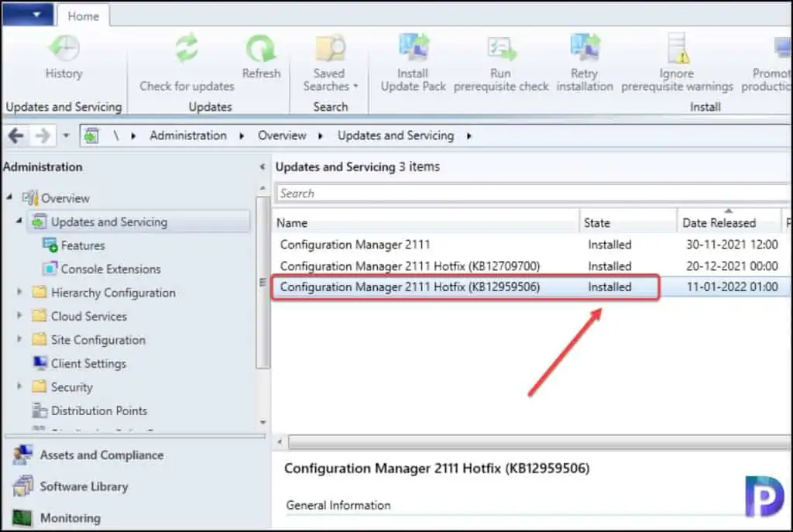Screen dimensions: 793x532
Task: Open Console Extensions tree item
Action: [111, 269]
